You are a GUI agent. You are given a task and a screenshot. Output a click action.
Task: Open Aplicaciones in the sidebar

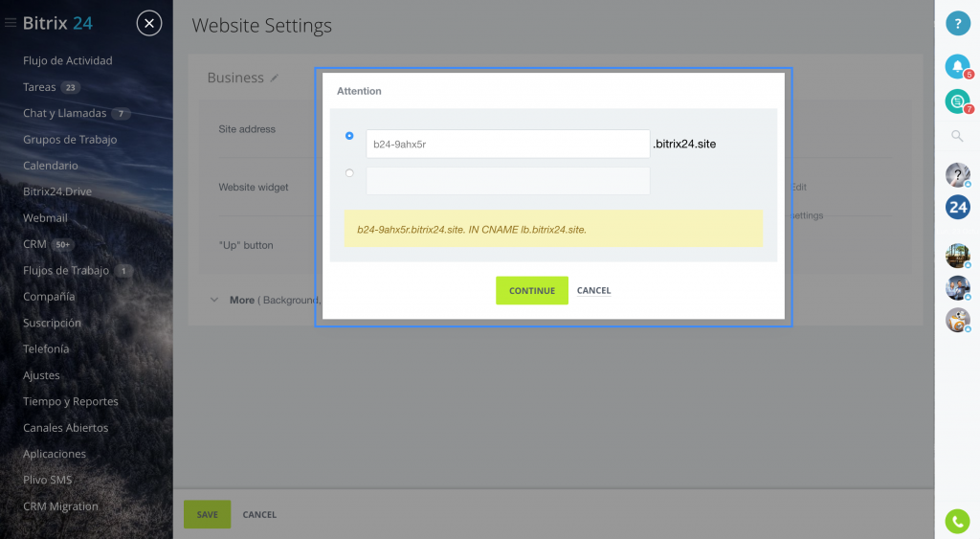(55, 454)
